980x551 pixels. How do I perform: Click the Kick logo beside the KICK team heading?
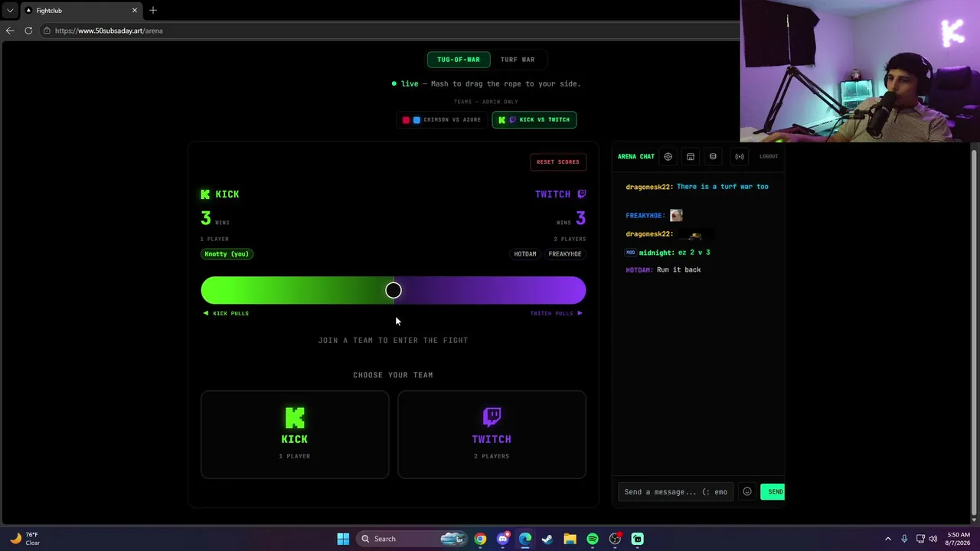(x=205, y=194)
